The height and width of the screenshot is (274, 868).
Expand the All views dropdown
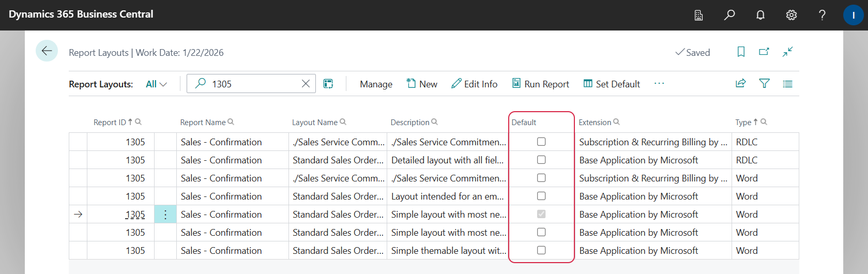click(157, 84)
